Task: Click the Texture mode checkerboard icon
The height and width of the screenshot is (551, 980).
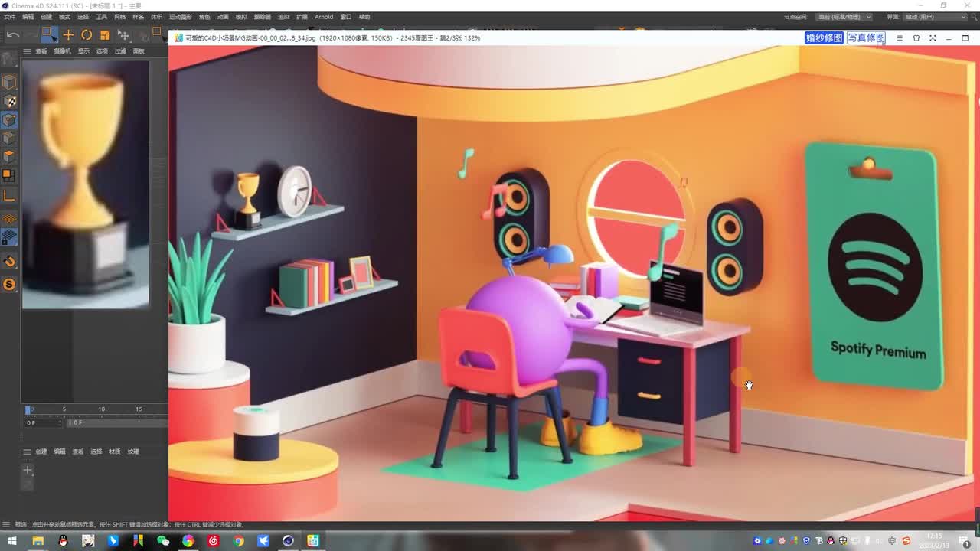Action: pyautogui.click(x=9, y=101)
